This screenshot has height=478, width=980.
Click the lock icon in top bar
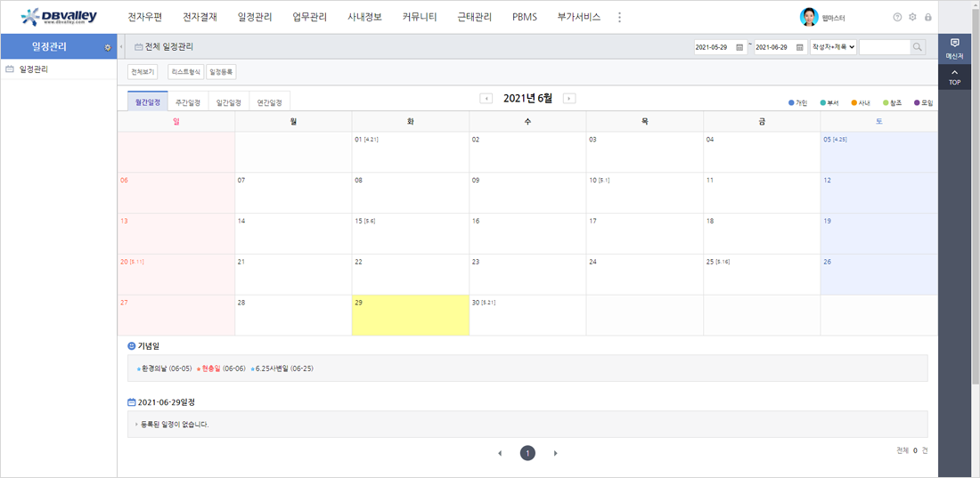[928, 18]
